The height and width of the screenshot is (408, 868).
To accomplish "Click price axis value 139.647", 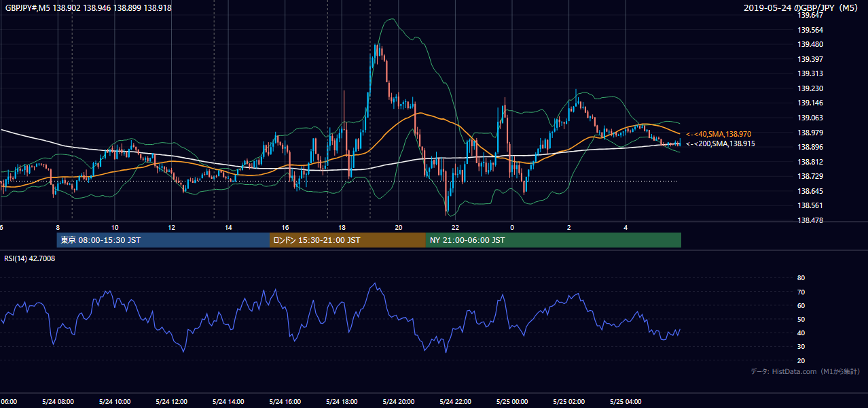I will 810,15.
